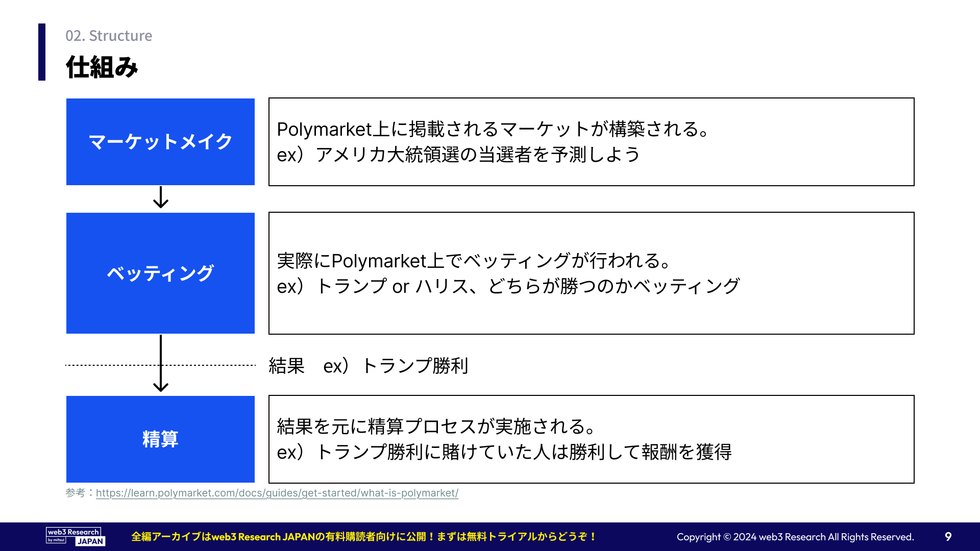Click the '02. Structure' section label

coord(109,36)
